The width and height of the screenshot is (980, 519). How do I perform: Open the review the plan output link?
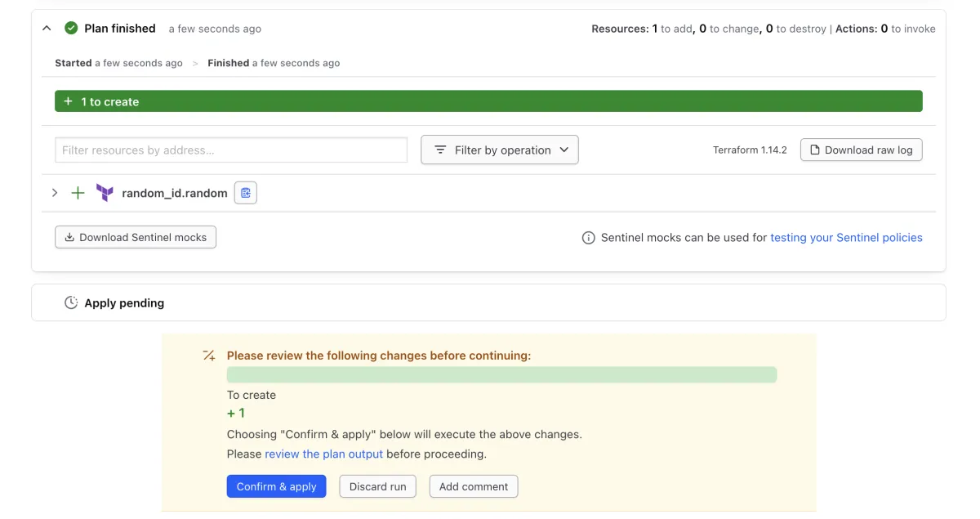(x=324, y=454)
